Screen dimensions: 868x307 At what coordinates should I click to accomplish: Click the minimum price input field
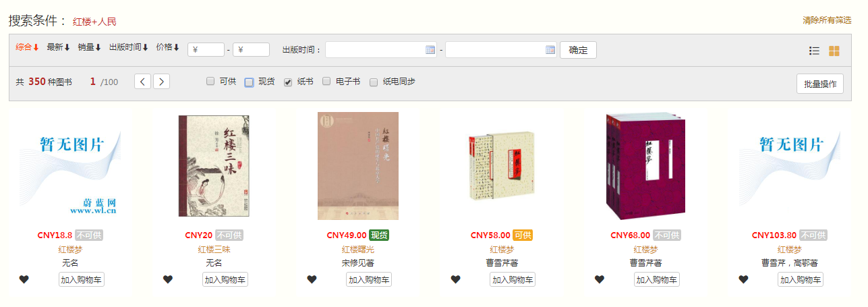point(206,49)
